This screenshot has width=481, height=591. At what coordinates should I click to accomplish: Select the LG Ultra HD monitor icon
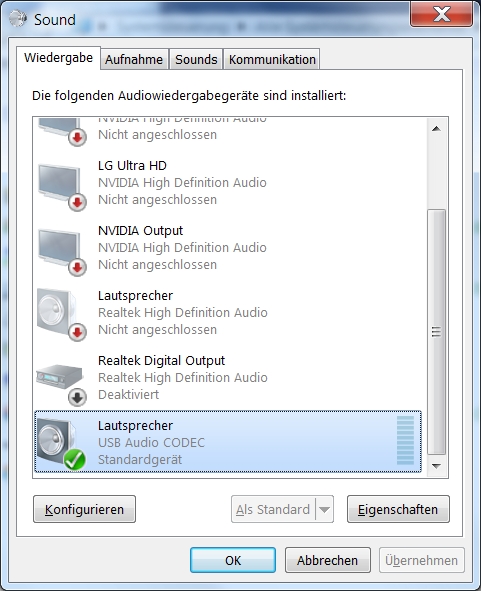(60, 186)
